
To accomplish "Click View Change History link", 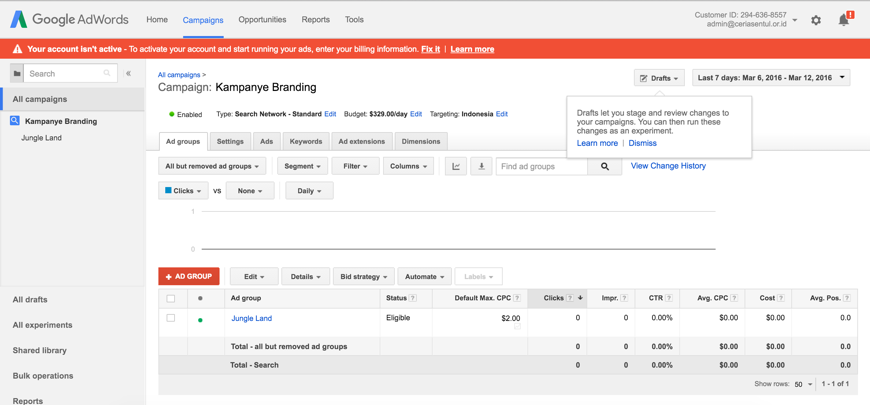I will 668,166.
